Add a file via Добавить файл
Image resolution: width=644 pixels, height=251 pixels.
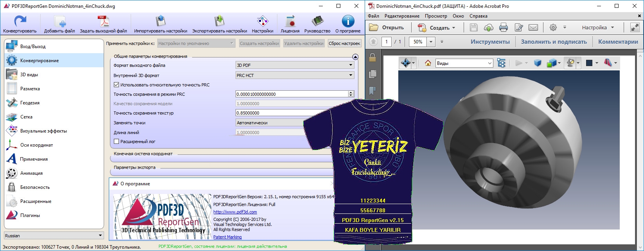pos(59,24)
